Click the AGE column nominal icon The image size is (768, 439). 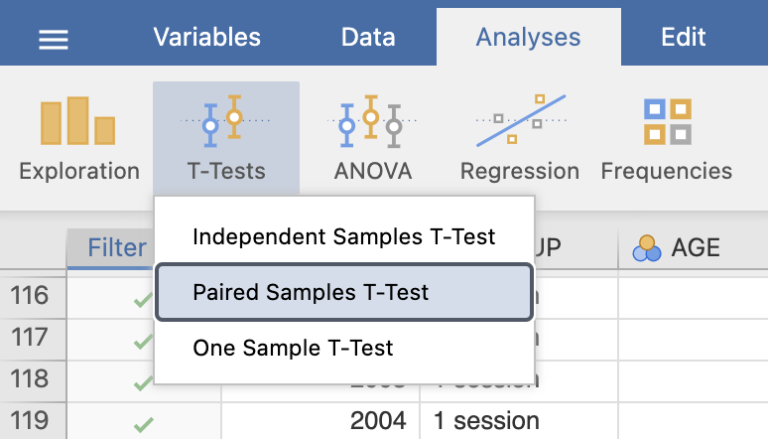pyautogui.click(x=648, y=248)
